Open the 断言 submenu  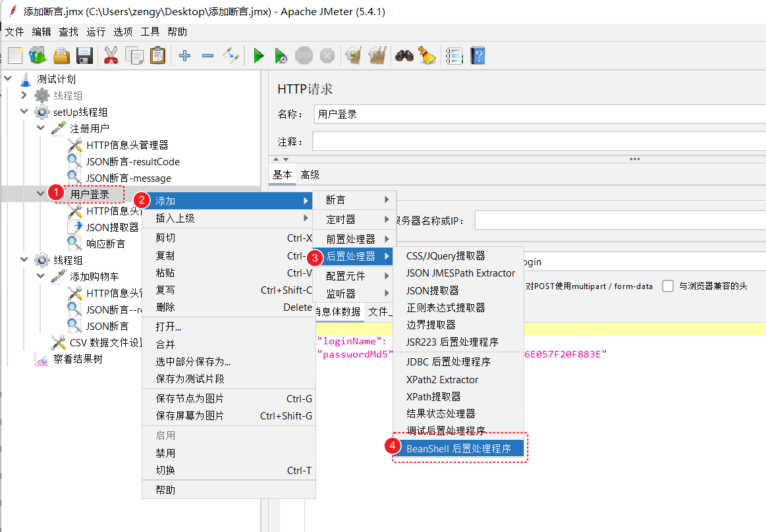pyautogui.click(x=354, y=199)
